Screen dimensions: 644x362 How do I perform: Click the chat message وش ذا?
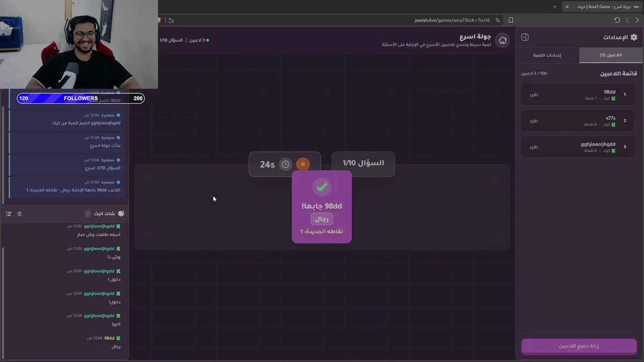coord(114,257)
